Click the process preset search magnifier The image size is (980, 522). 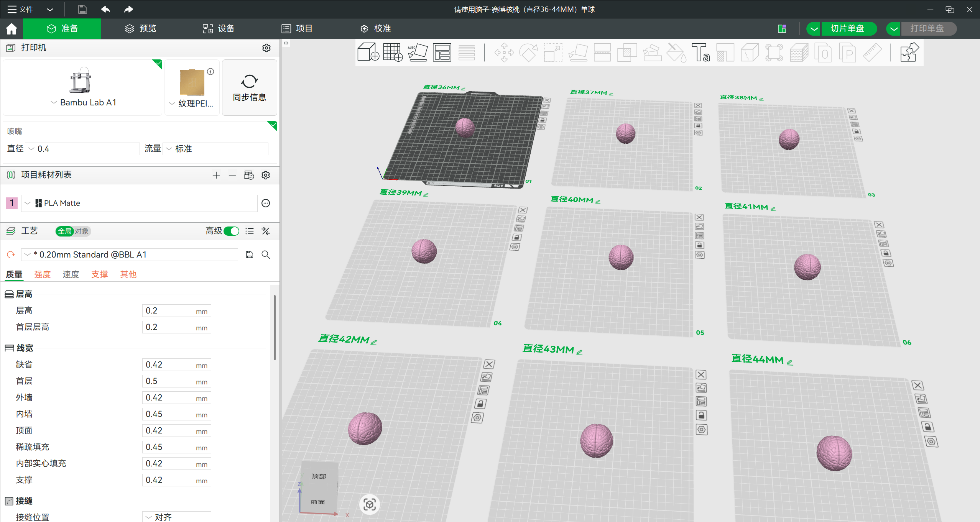(266, 254)
